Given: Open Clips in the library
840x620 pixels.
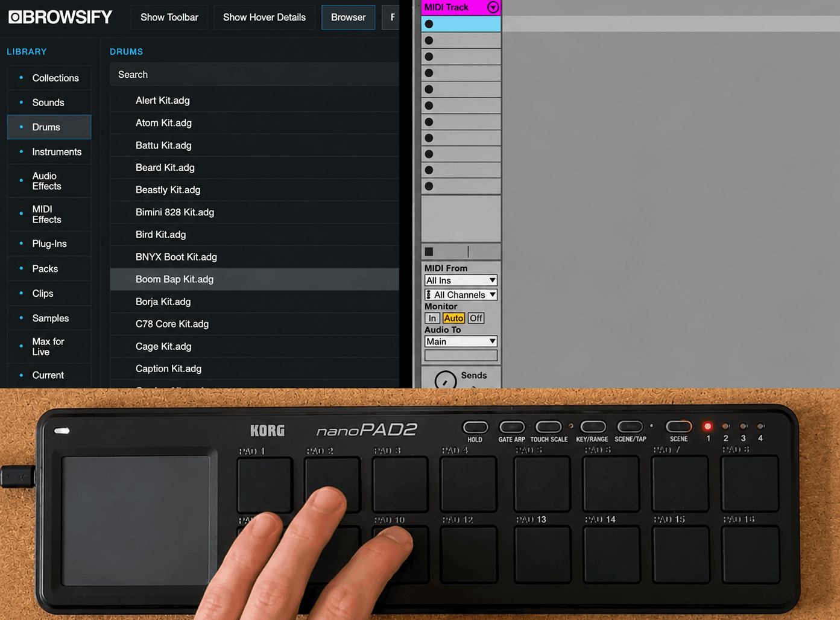Looking at the screenshot, I should 49,293.
